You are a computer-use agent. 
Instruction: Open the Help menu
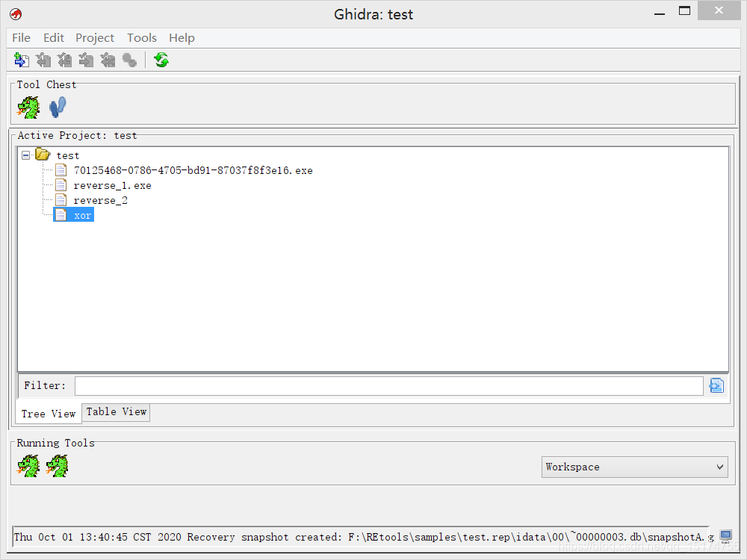coord(182,37)
